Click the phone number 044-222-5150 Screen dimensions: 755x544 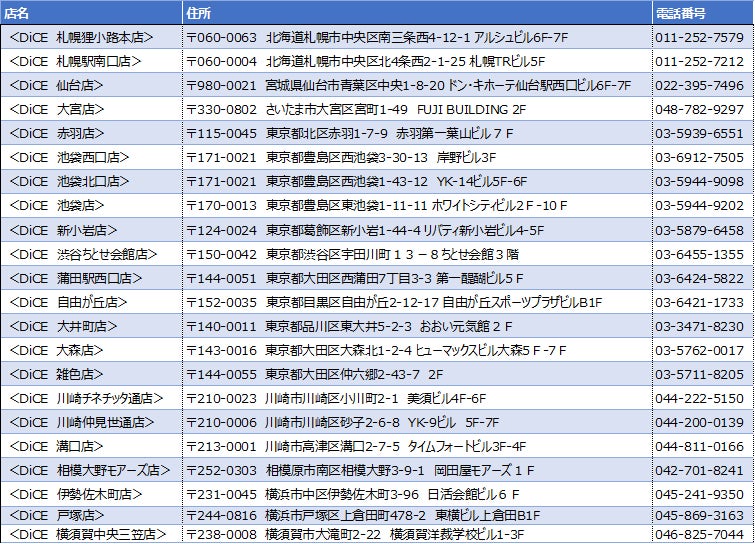(699, 399)
